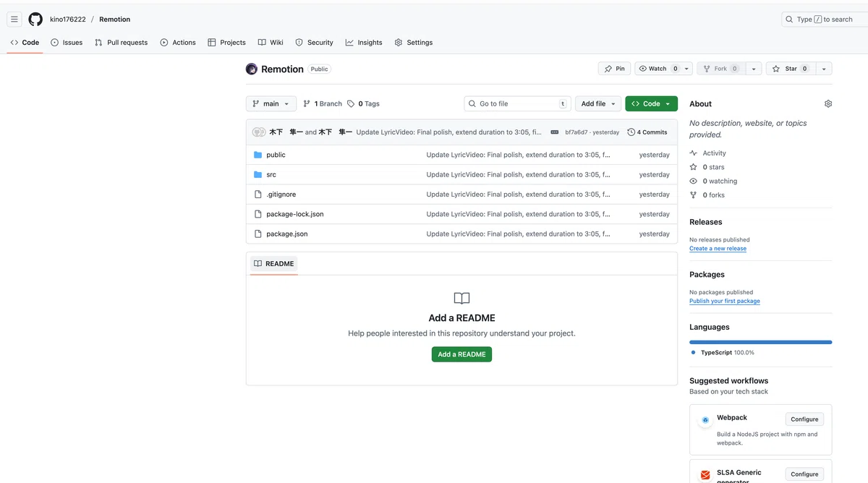Open the Packages heading link
The image size is (868, 483).
click(x=707, y=275)
